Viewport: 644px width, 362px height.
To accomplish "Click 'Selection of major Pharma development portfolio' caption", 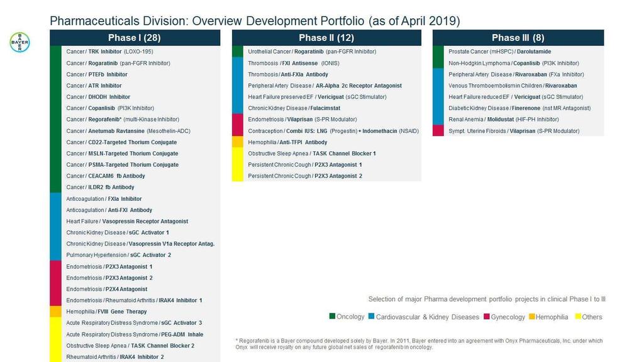I will [x=487, y=299].
